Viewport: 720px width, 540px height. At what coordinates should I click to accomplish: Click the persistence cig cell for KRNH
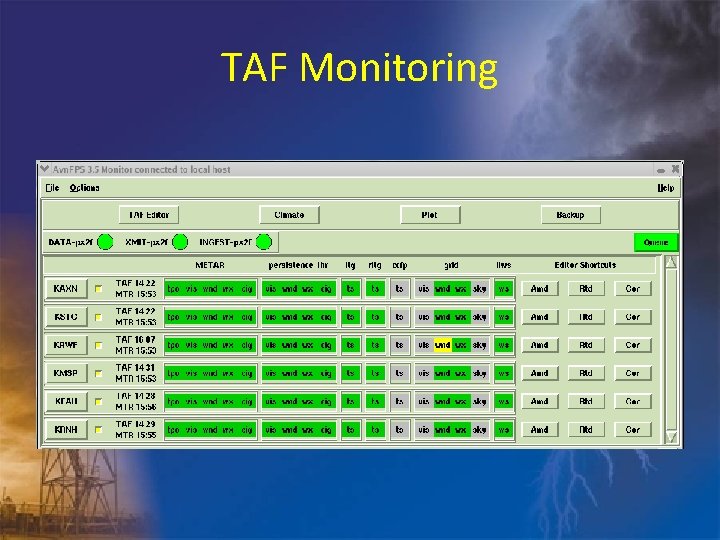(326, 430)
